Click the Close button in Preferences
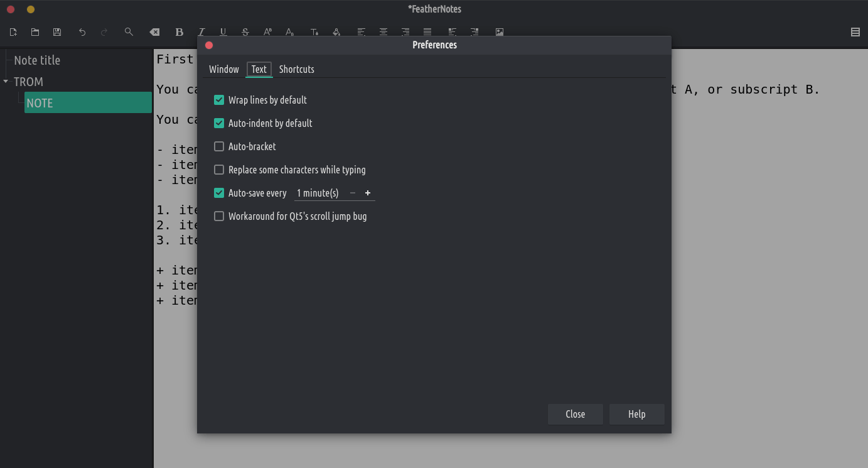Image resolution: width=868 pixels, height=468 pixels. click(575, 414)
